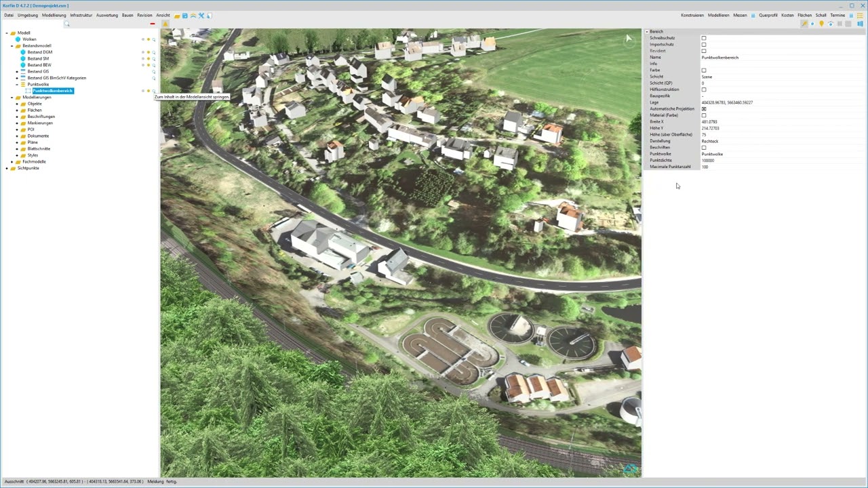Viewport: 868px width, 488px height.
Task: Click the blue square icon after Termine
Action: click(x=850, y=15)
